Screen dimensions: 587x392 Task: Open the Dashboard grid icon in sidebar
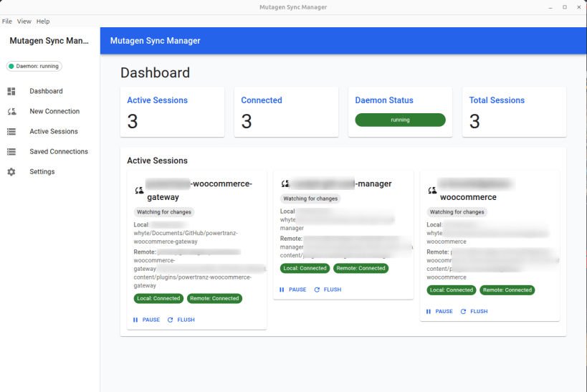click(11, 91)
